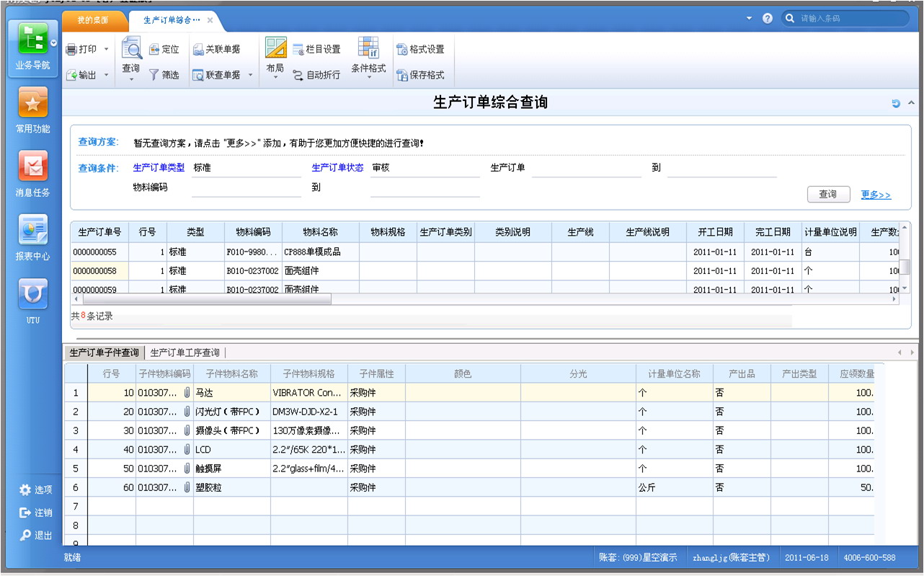Click the 子件物料名称 column header
924x576 pixels.
point(232,374)
